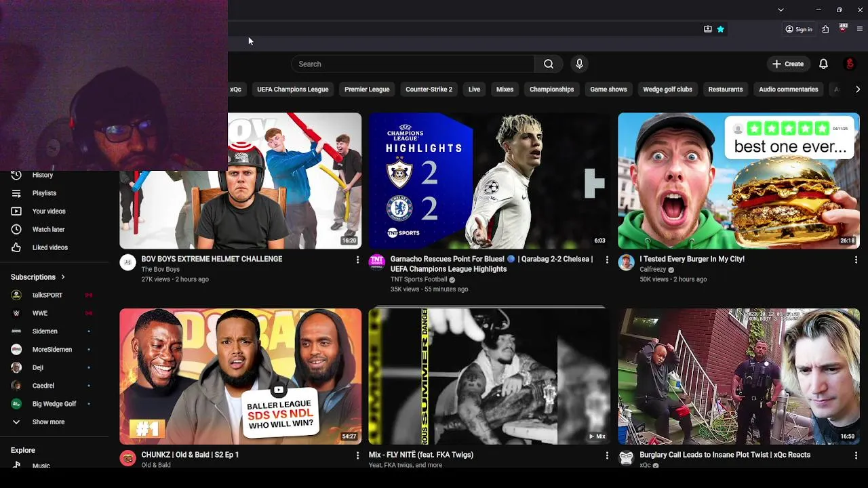Open options menu for Garnacho highlights video

click(607, 260)
